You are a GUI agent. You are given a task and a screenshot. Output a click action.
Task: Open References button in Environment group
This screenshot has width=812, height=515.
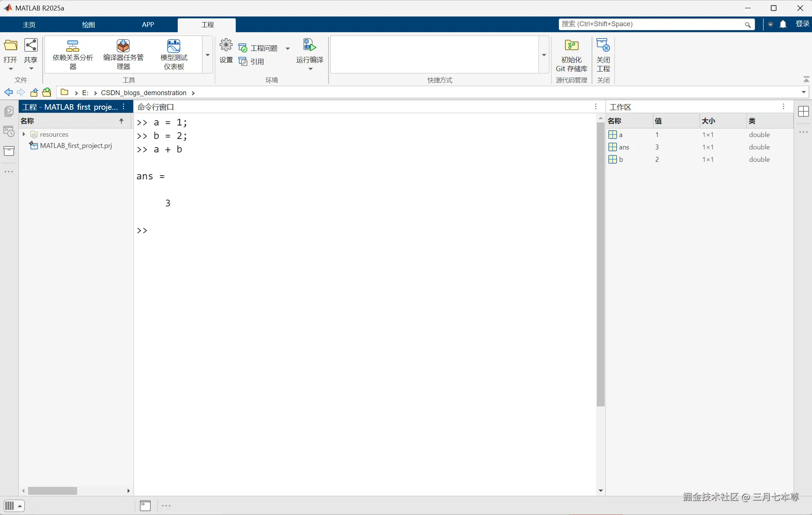click(x=251, y=62)
